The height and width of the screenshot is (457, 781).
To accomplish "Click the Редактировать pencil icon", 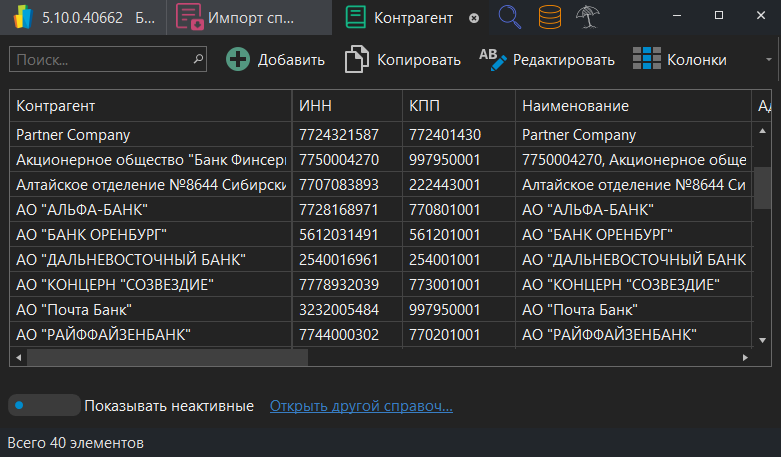I will (x=493, y=59).
